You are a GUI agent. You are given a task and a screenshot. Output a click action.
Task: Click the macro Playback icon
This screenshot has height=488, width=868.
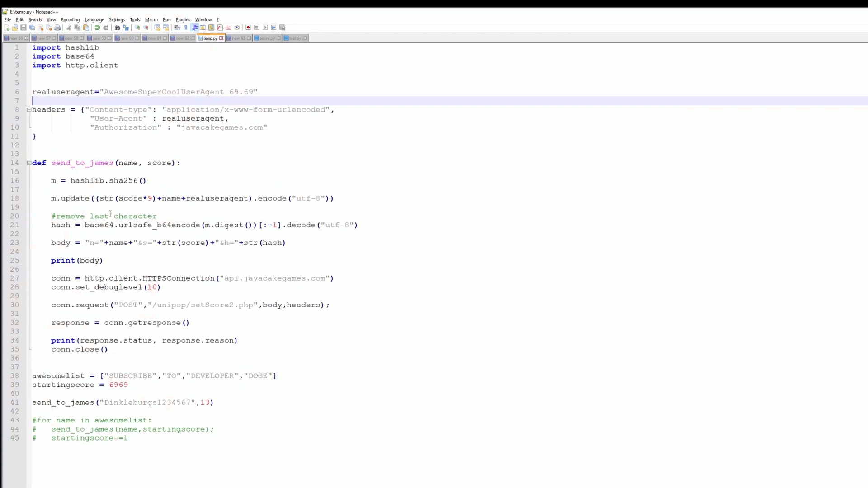265,28
